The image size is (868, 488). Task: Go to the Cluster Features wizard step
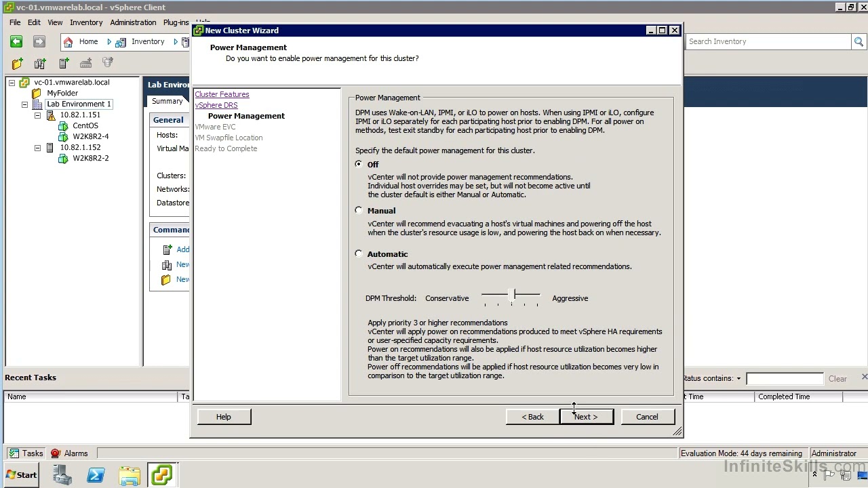pos(222,94)
